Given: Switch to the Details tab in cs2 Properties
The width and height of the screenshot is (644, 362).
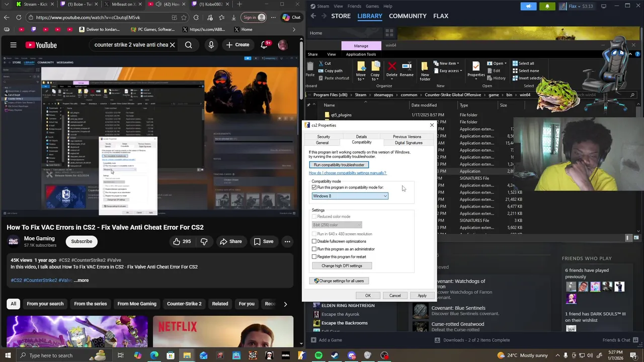Looking at the screenshot, I should click(x=361, y=137).
